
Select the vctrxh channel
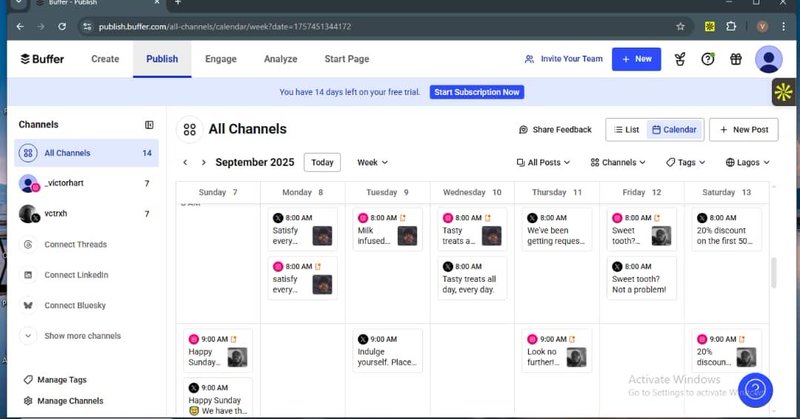(86, 214)
